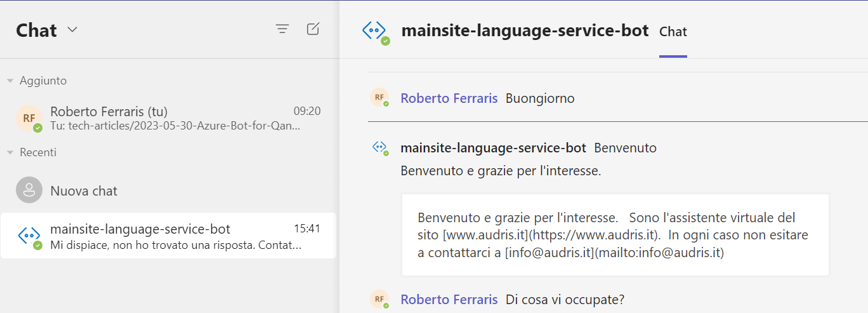Click bot name beside Benvenuto message
Screen dimensions: 868x313
pyautogui.click(x=494, y=148)
